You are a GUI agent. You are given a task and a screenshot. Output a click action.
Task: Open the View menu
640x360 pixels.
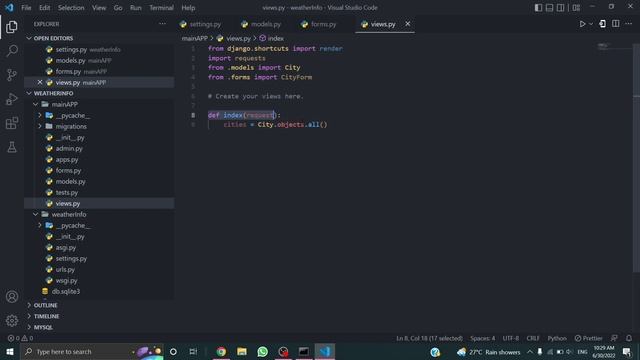(x=99, y=8)
